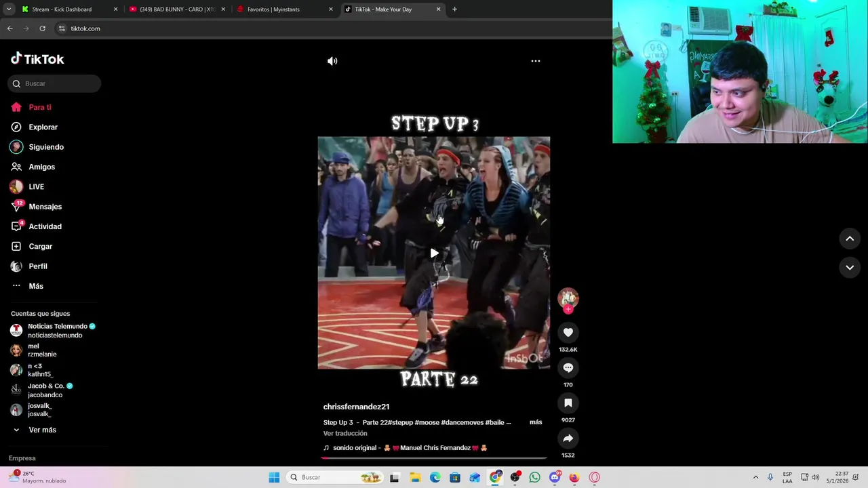Switch to Stream - Kick Dashboard tab
This screenshot has height=488, width=868.
(x=68, y=9)
